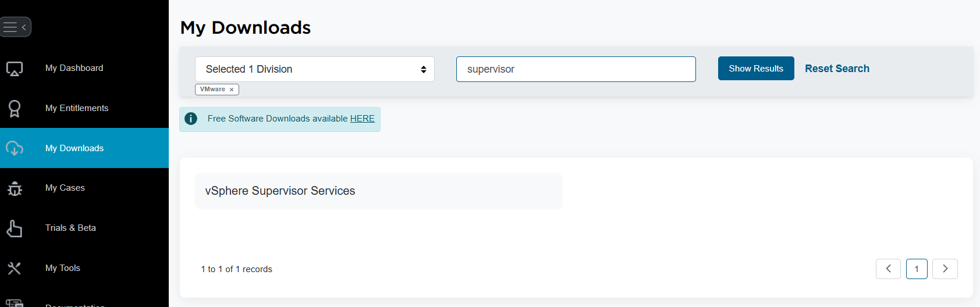Click the blue info circle icon
The height and width of the screenshot is (307, 980).
pos(191,119)
